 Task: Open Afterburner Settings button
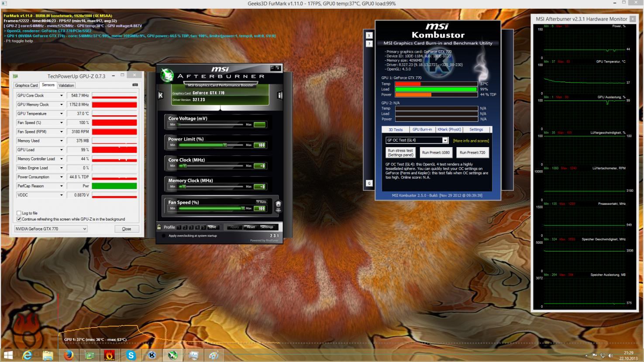(267, 227)
